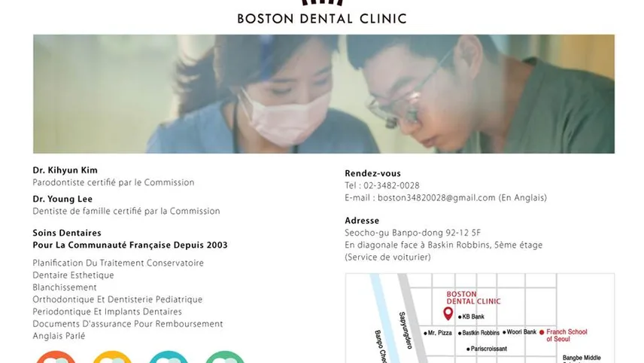Viewport: 644px width, 363px height.
Task: Click the 'Blanchissement' line
Action: (x=65, y=288)
